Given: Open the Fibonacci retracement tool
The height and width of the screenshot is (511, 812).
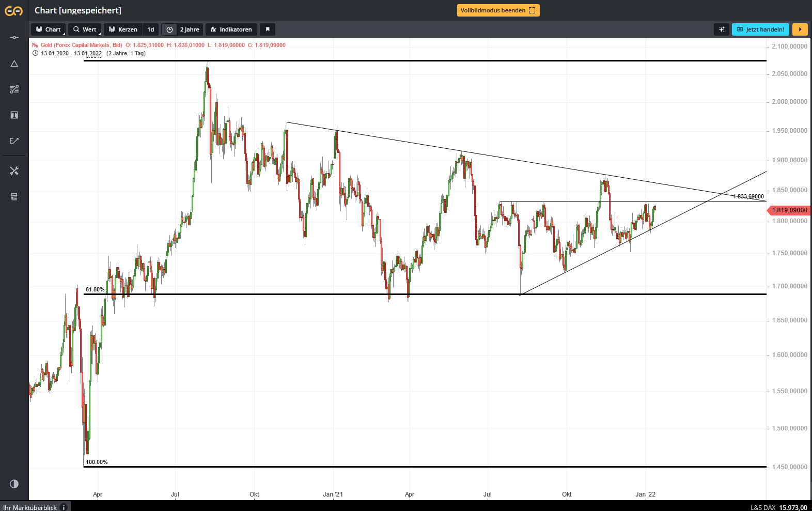Looking at the screenshot, I should pos(14,89).
